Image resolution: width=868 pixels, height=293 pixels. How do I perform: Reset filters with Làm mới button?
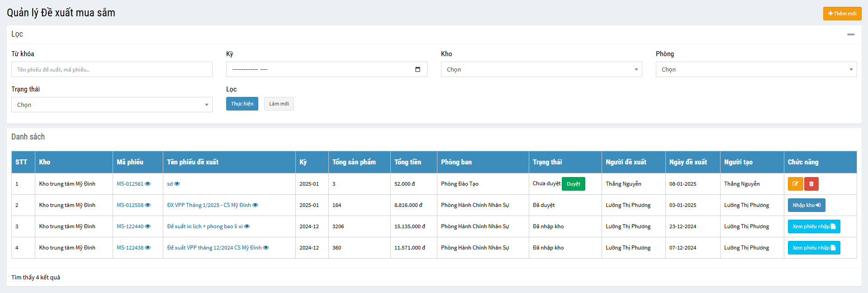[x=279, y=104]
